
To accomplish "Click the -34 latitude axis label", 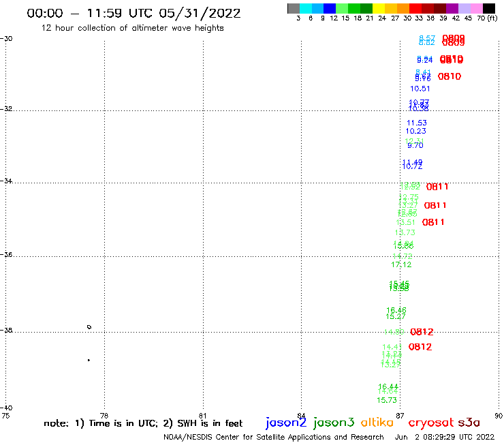I will point(6,181).
